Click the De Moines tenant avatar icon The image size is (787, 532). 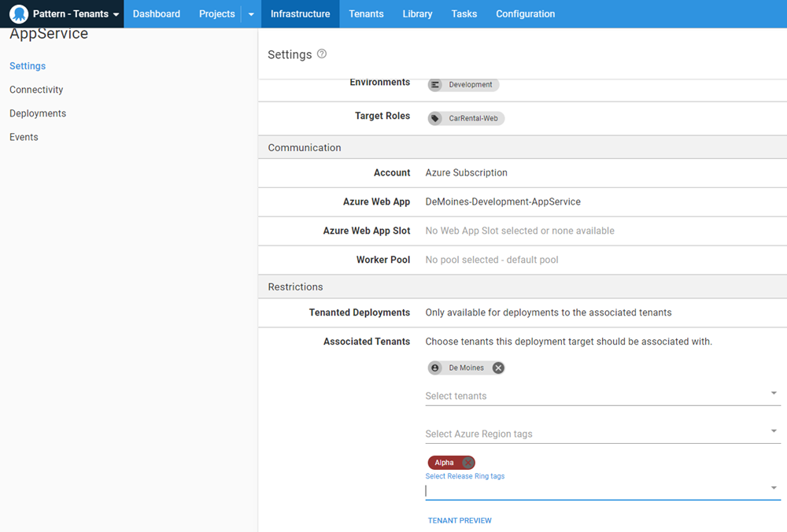(435, 368)
